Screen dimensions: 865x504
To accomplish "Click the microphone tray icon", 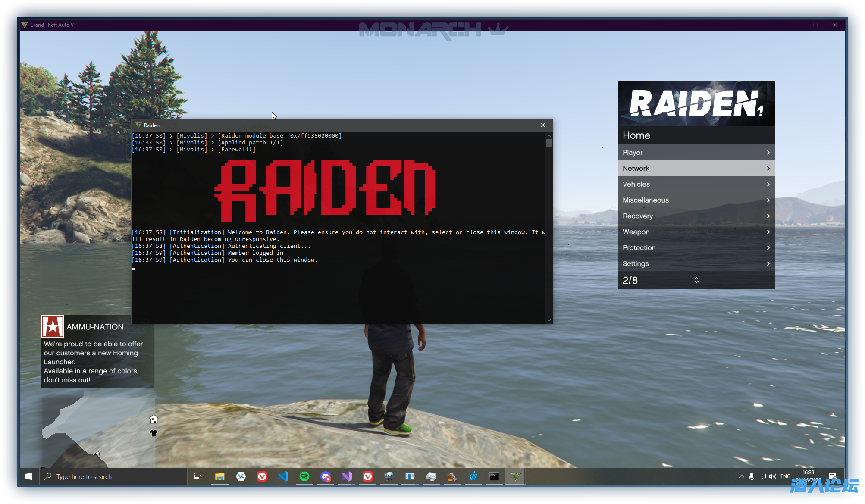I will point(752,476).
